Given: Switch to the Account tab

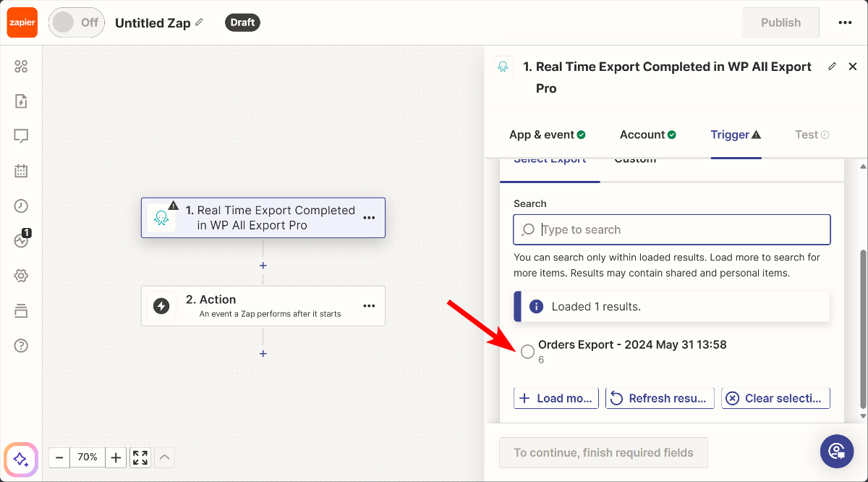Looking at the screenshot, I should (647, 135).
